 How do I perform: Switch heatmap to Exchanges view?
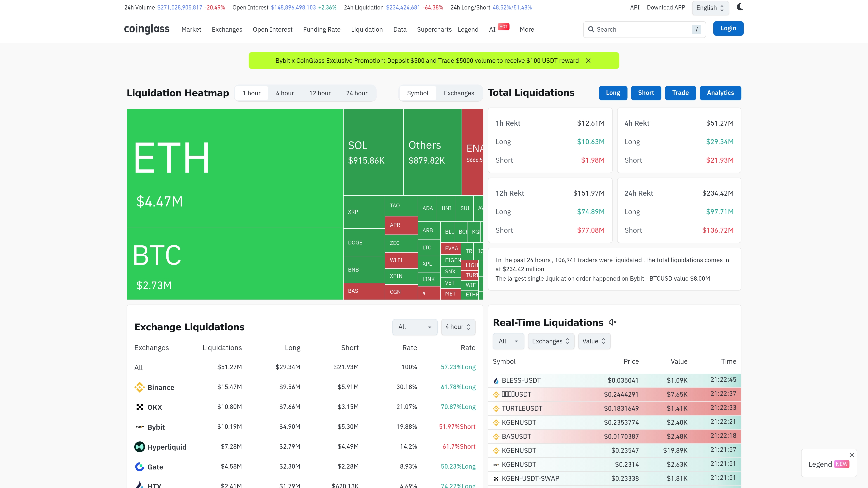(459, 93)
